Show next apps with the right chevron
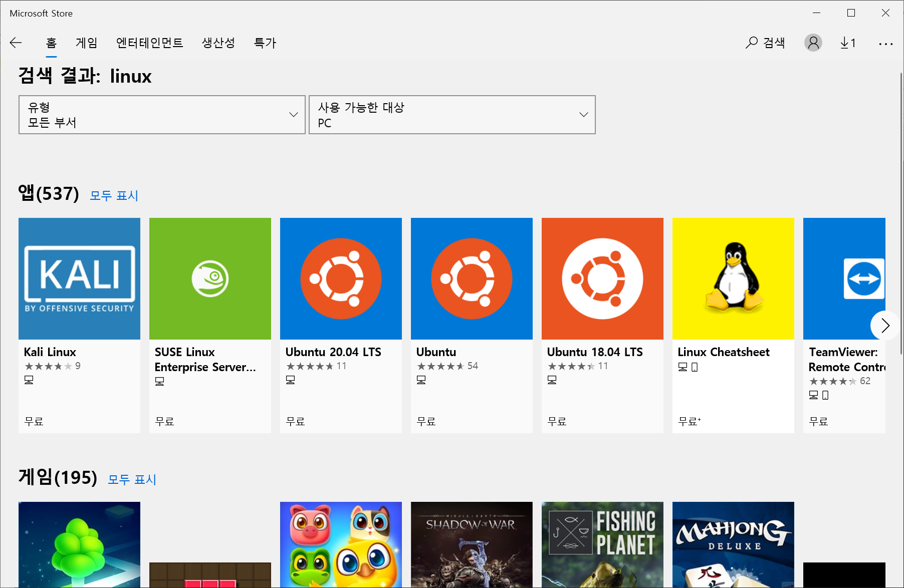Screen dimensions: 904x588 (885, 326)
